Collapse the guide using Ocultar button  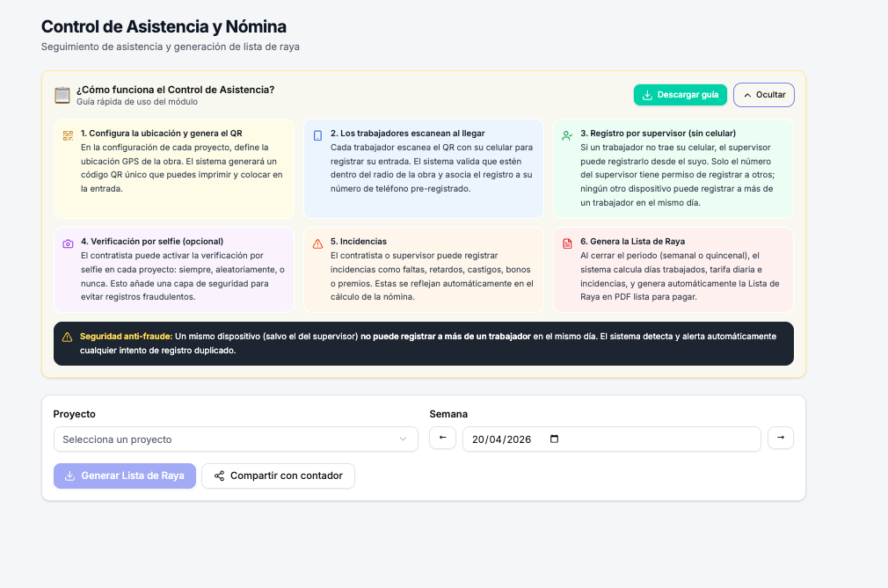(764, 95)
